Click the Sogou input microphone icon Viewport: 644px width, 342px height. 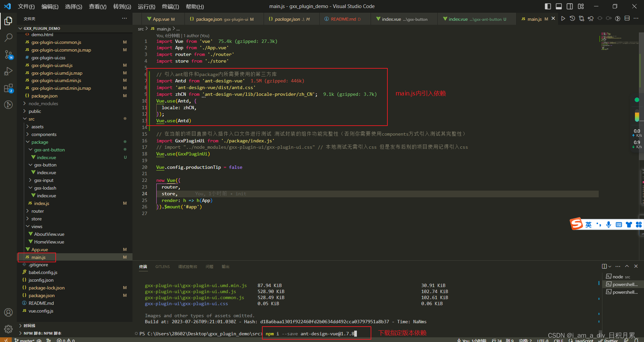[609, 224]
